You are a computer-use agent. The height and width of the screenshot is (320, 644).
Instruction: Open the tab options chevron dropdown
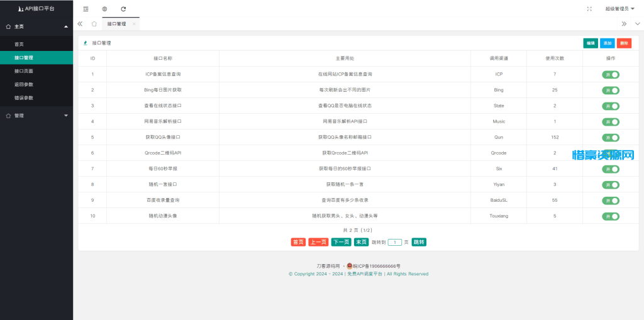pos(636,24)
